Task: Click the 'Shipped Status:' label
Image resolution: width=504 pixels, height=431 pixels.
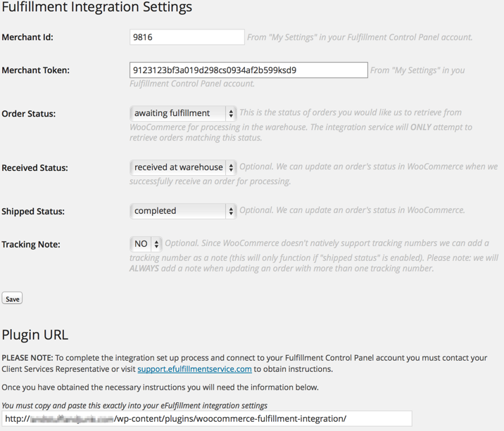Action: point(33,212)
